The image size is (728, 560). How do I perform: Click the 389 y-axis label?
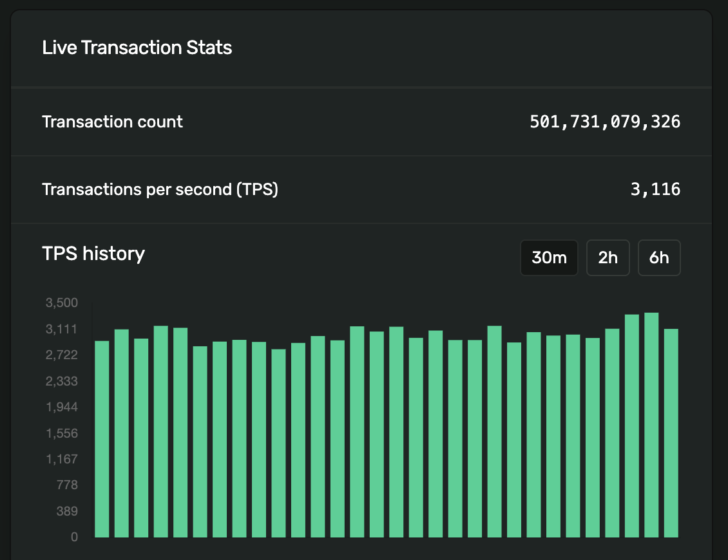pyautogui.click(x=66, y=511)
